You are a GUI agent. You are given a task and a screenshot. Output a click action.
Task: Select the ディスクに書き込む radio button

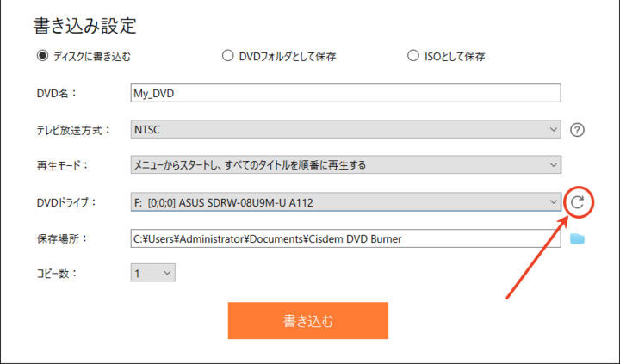click(42, 57)
